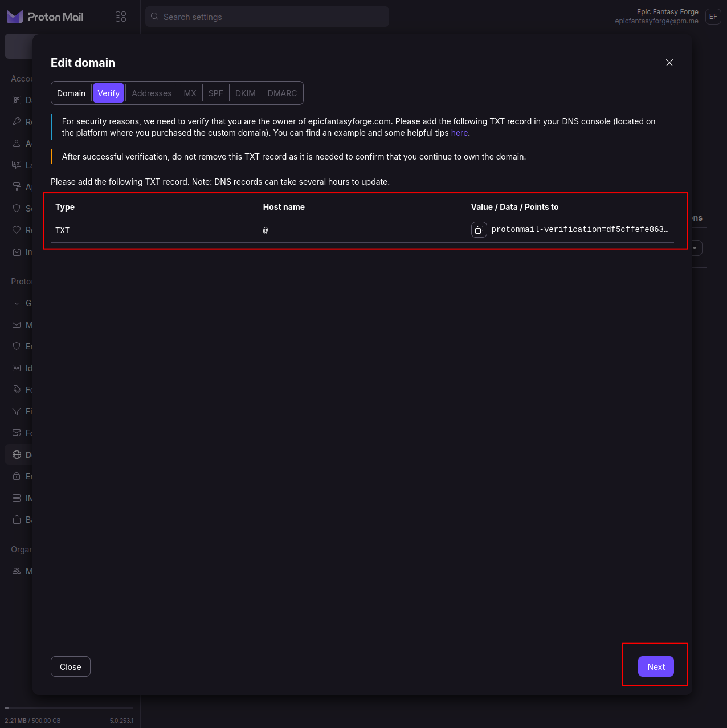Screen dimensions: 727x728
Task: Click the EF account avatar
Action: 713,17
